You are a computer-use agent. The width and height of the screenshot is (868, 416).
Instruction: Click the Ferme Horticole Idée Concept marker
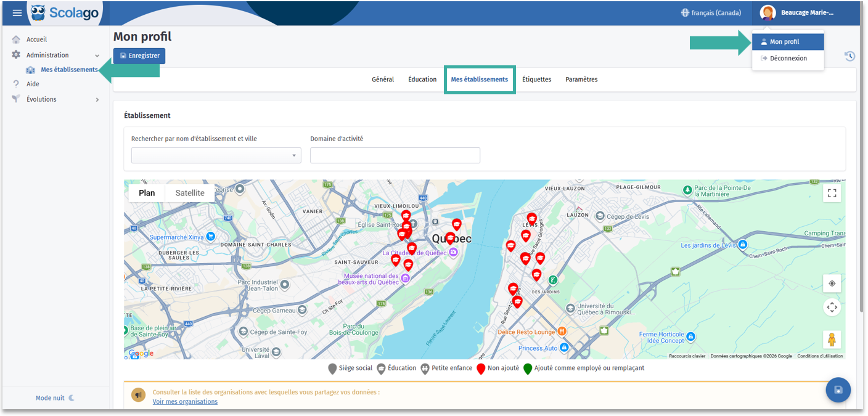690,336
